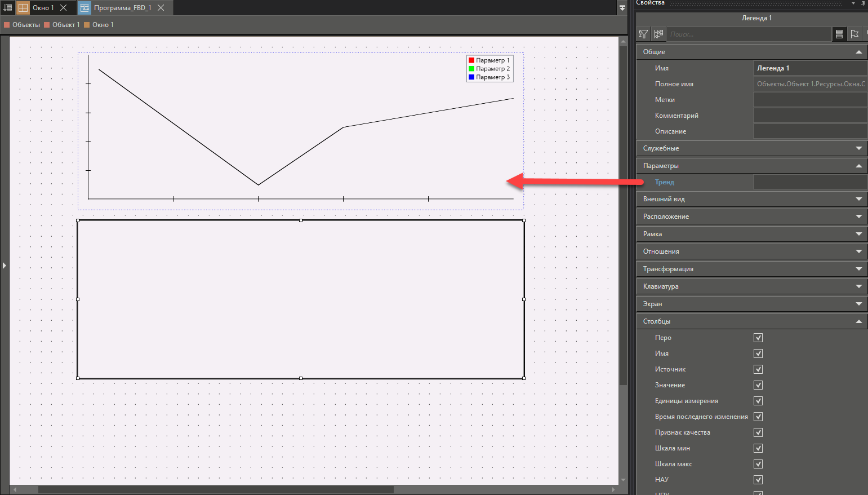
Task: Select the list view icon in properties toolbar
Action: pyautogui.click(x=839, y=34)
